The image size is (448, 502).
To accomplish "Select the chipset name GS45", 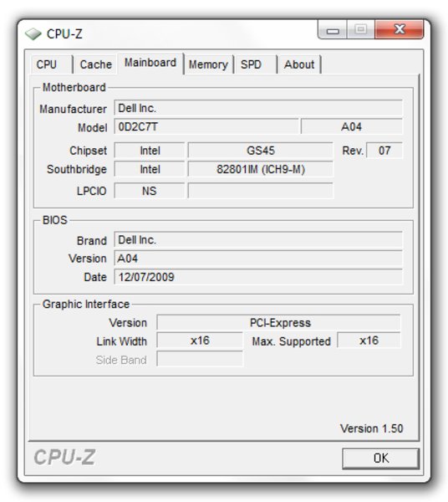I will [x=260, y=151].
